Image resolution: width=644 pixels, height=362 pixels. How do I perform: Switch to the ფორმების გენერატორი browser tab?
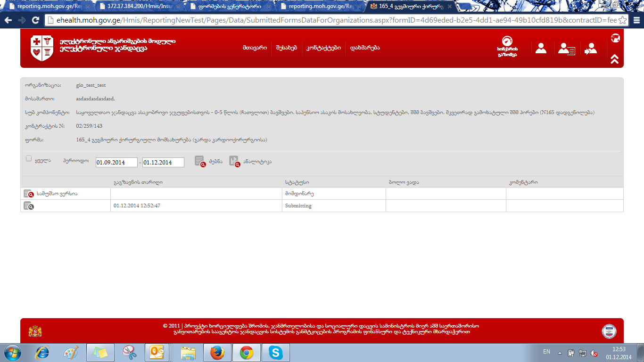(229, 7)
